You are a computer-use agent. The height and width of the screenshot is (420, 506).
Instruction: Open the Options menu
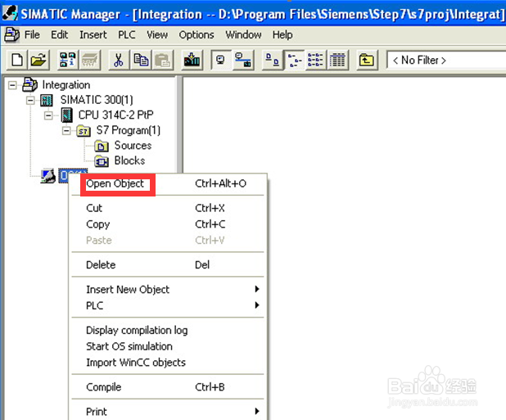tap(197, 34)
